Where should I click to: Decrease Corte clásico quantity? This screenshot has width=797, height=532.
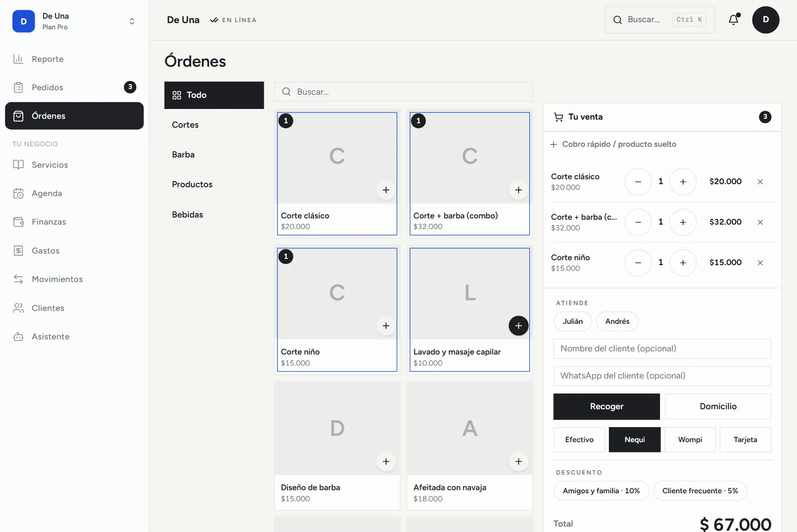tap(638, 181)
